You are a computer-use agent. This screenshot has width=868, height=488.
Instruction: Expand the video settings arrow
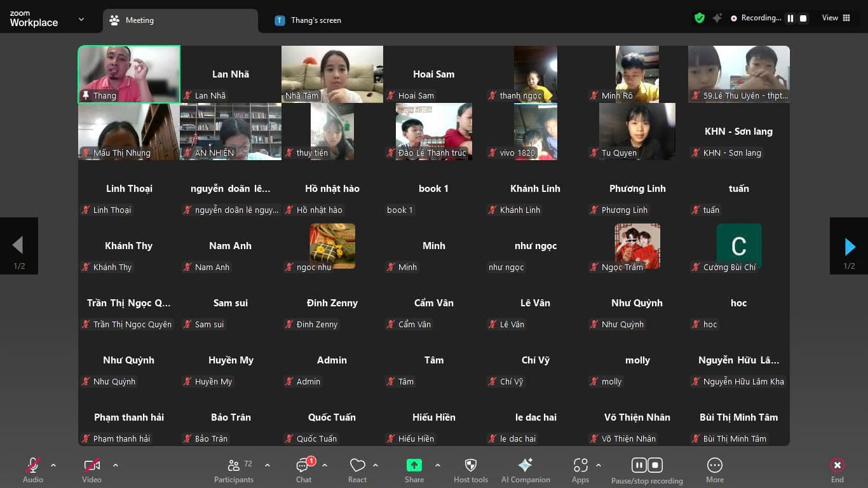point(116,465)
